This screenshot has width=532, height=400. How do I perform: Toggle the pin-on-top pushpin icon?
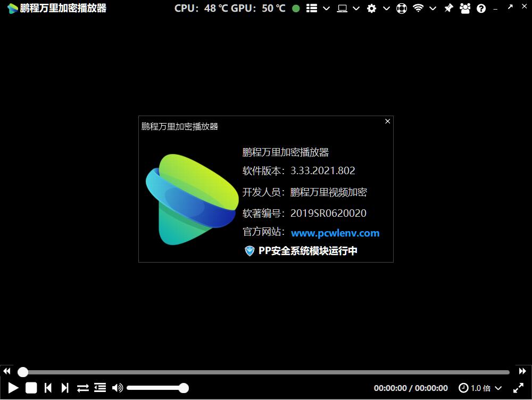tap(448, 8)
